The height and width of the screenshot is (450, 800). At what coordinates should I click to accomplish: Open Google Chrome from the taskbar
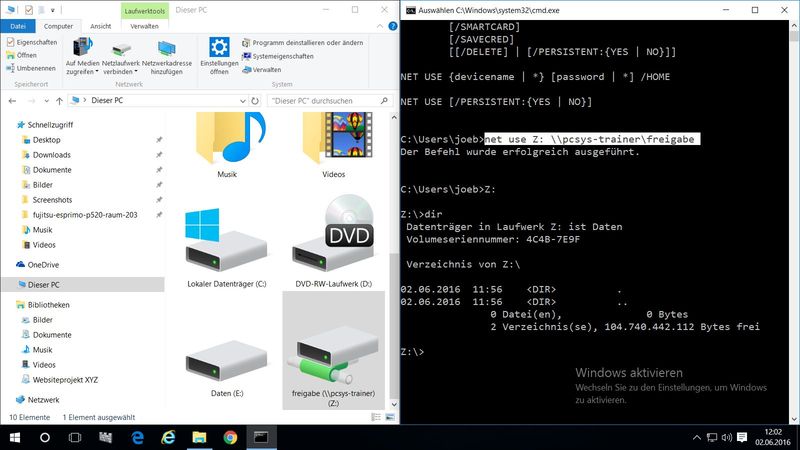229,438
